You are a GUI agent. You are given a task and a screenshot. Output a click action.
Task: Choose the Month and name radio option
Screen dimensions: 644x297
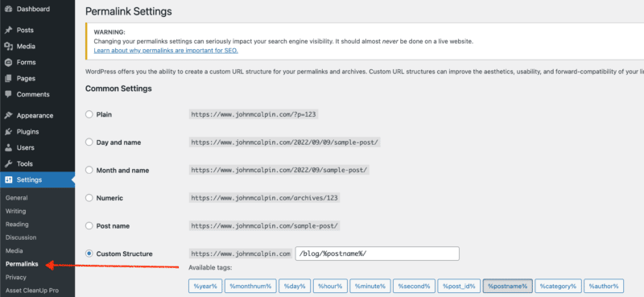point(89,170)
